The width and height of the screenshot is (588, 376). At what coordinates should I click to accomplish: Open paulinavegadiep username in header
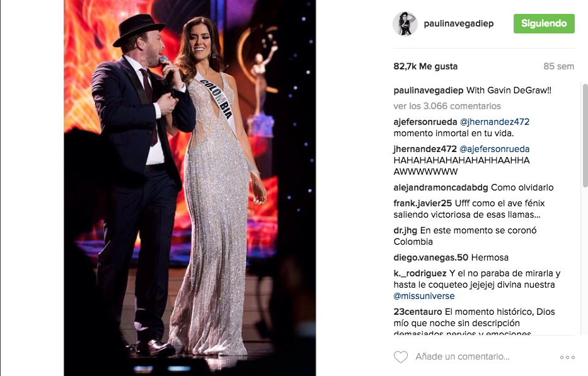point(459,23)
